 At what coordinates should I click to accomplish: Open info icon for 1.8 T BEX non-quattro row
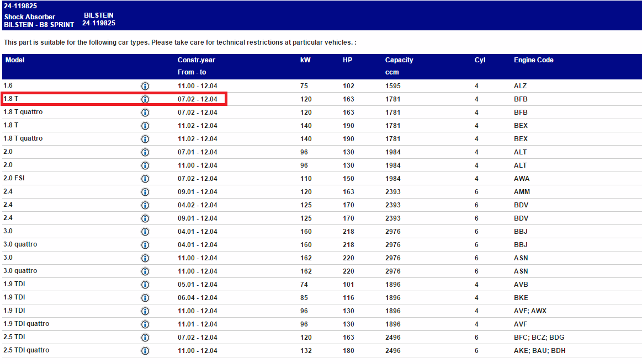(145, 126)
